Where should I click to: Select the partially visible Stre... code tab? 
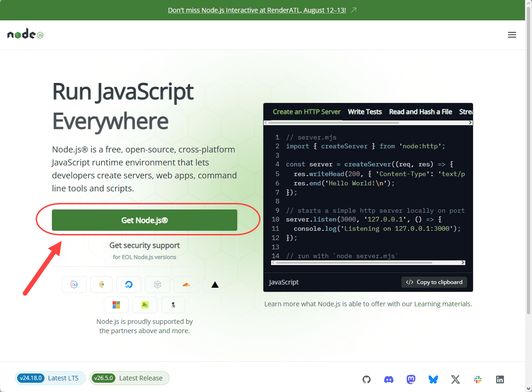465,112
